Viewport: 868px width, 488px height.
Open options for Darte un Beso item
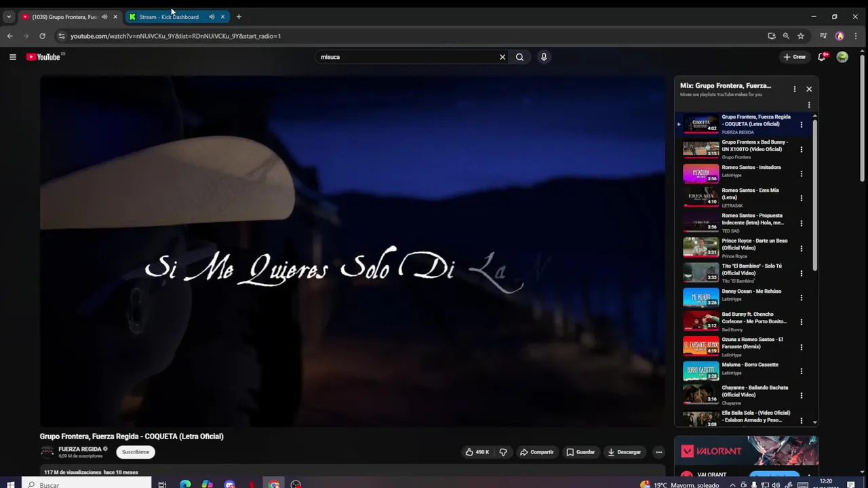tap(801, 248)
